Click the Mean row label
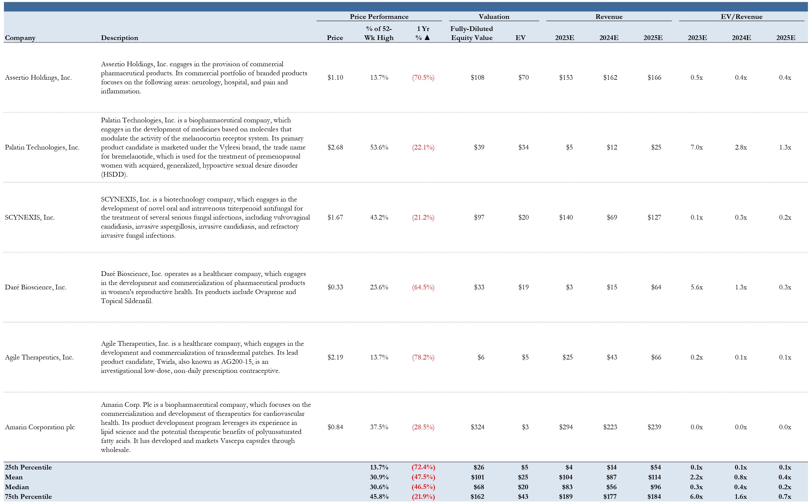Screen dimensions: 812x504 pos(14,477)
